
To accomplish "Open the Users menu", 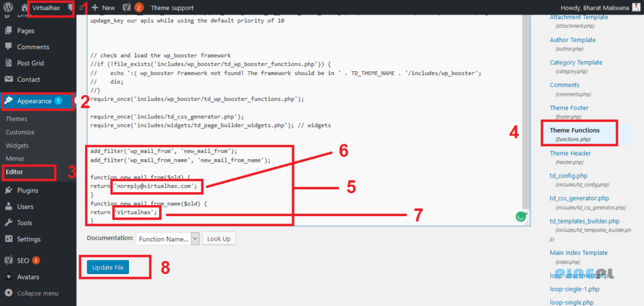I will point(25,207).
